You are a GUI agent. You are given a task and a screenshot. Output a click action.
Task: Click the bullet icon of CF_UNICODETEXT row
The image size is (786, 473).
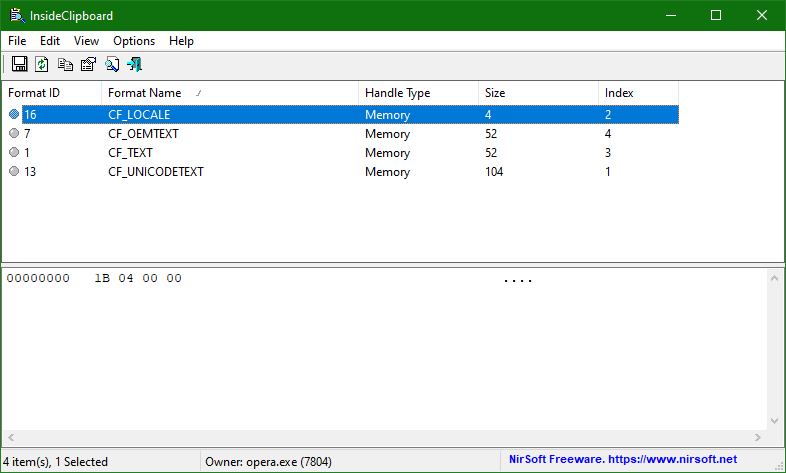(x=14, y=171)
